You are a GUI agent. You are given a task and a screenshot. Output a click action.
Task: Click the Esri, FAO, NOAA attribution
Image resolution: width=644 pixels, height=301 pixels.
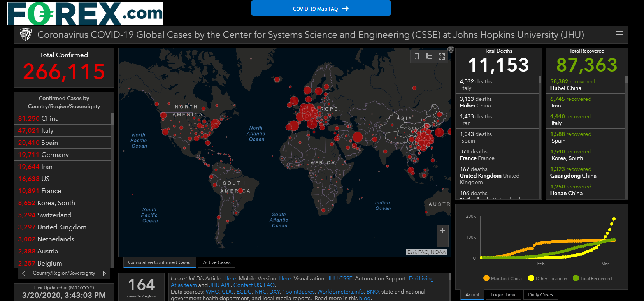tap(426, 252)
